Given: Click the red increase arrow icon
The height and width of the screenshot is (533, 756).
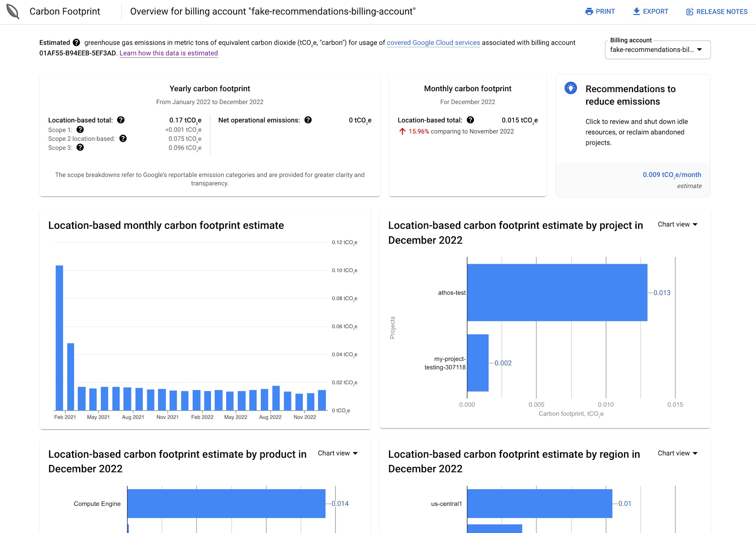Looking at the screenshot, I should click(402, 131).
